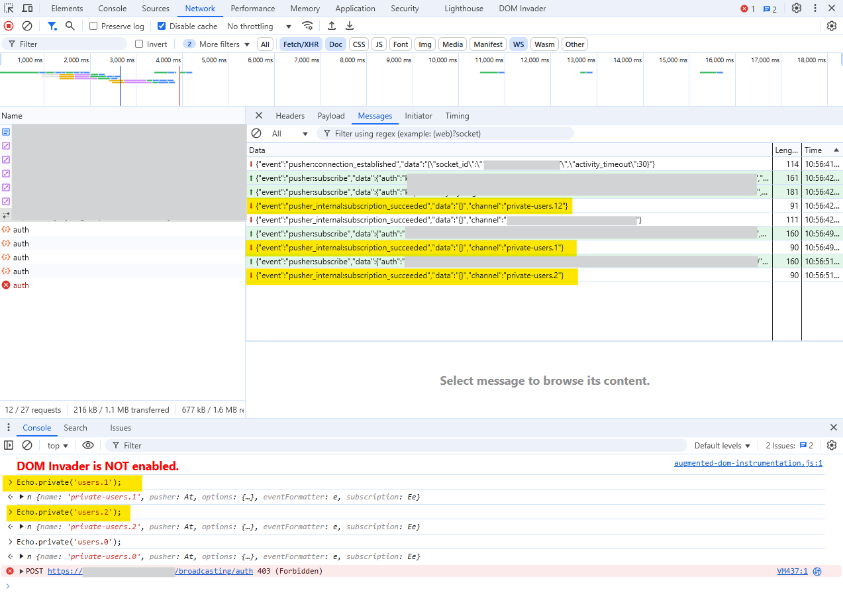Screen dimensions: 843x616
Task: Toggle the Img filter chip
Action: (425, 44)
